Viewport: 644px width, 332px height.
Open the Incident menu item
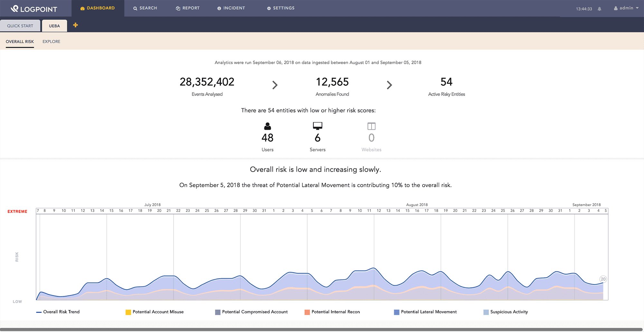231,8
